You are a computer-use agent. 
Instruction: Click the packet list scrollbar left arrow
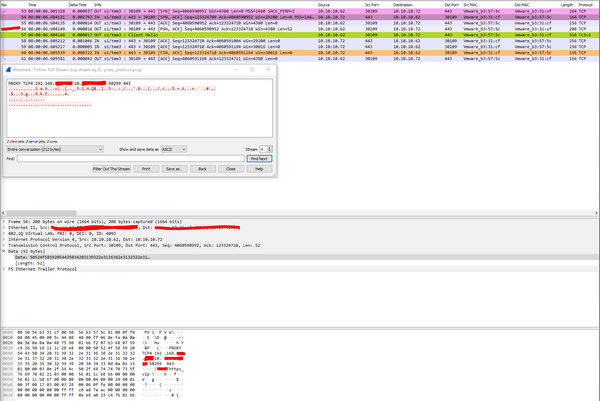pos(3,213)
